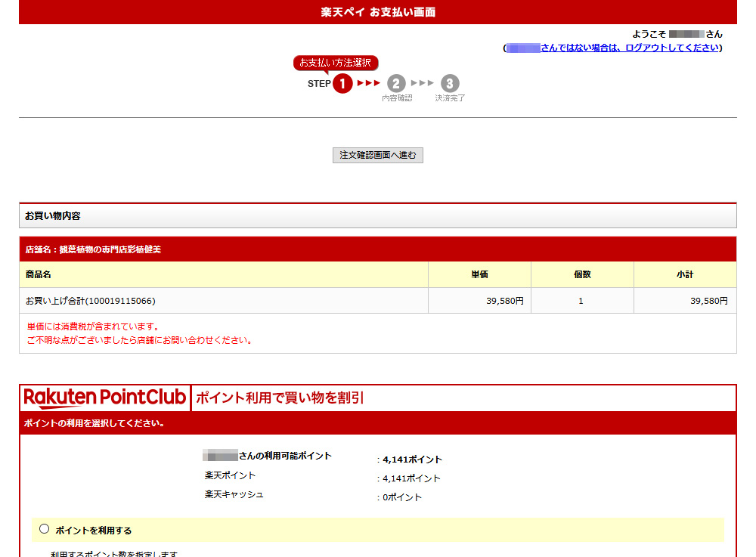Image resolution: width=756 pixels, height=557 pixels.
Task: Click the 楽天キャッシュ label
Action: (234, 495)
